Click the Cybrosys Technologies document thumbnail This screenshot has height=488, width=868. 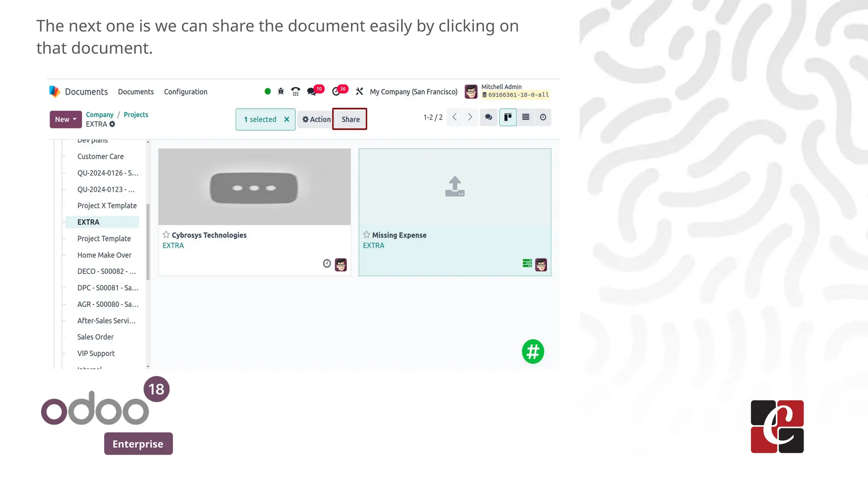[254, 187]
